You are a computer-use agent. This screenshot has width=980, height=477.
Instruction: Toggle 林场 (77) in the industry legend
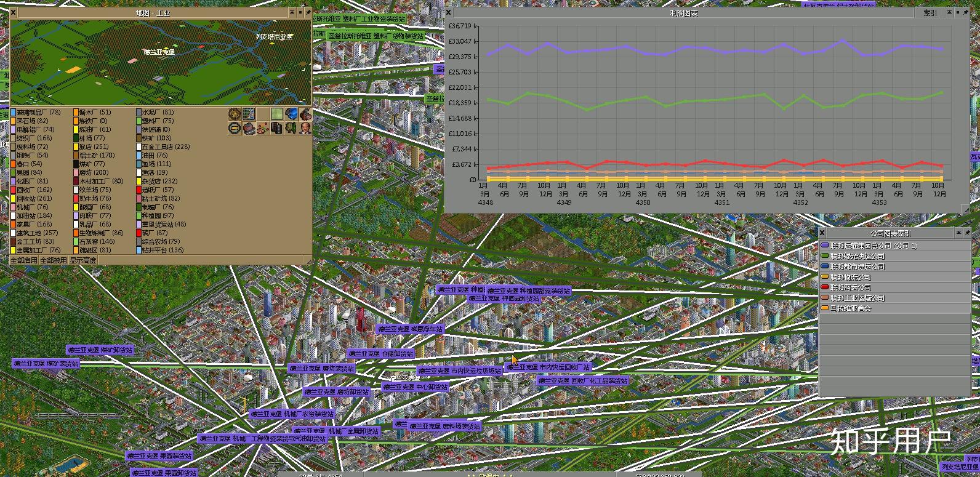click(x=89, y=138)
